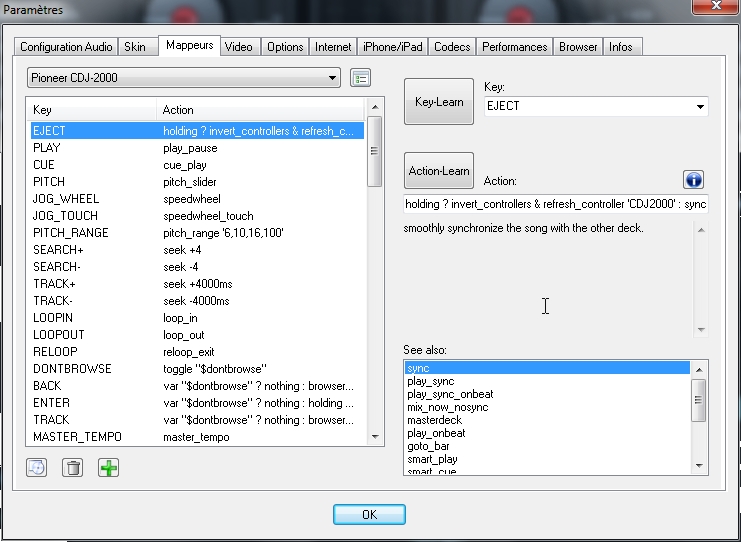
Task: Open the Browser tab
Action: tap(578, 47)
